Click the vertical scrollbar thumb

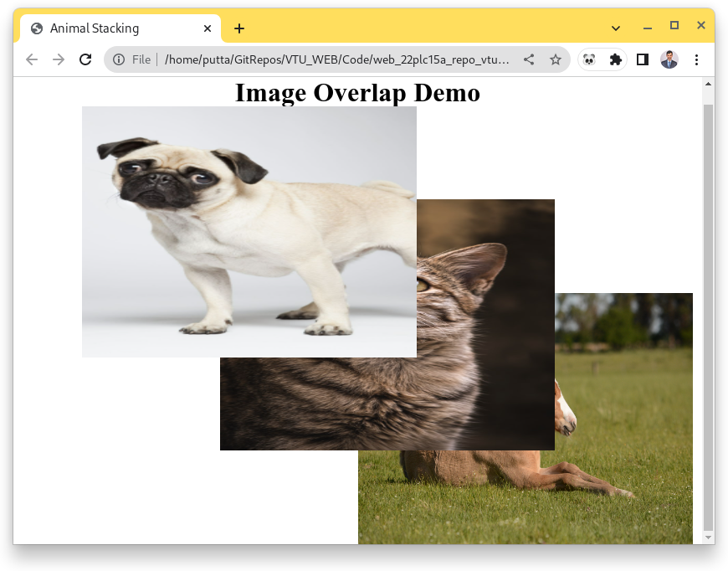pyautogui.click(x=708, y=317)
